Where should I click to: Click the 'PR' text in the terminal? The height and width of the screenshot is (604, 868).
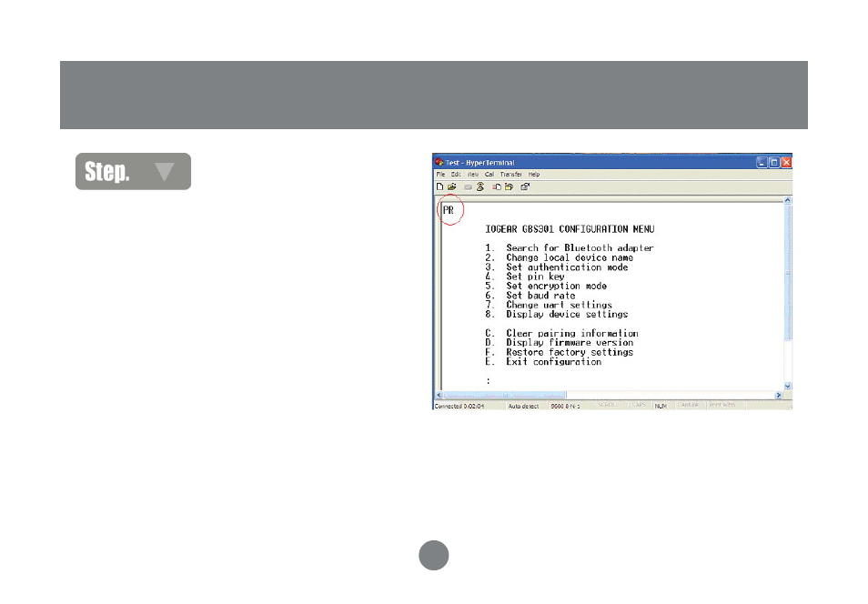click(449, 210)
